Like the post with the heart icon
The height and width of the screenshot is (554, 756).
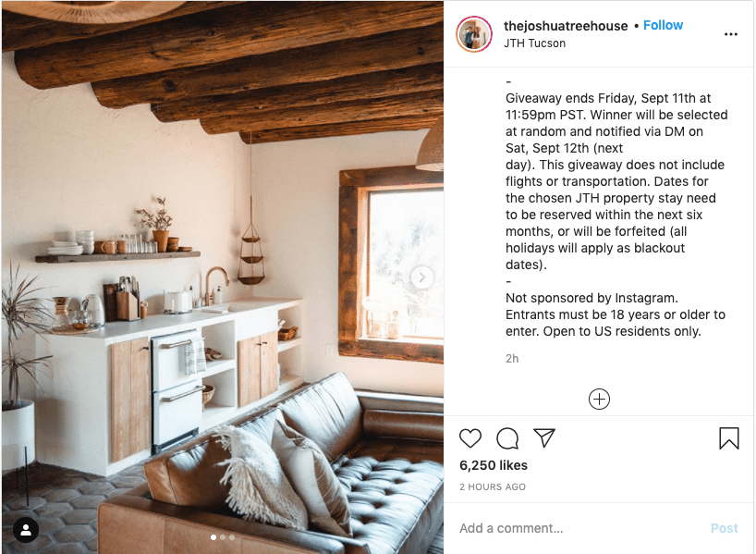pyautogui.click(x=470, y=438)
